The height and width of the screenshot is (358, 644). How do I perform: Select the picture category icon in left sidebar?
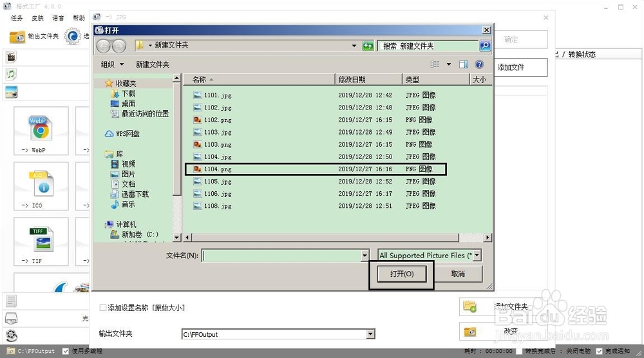(x=11, y=92)
